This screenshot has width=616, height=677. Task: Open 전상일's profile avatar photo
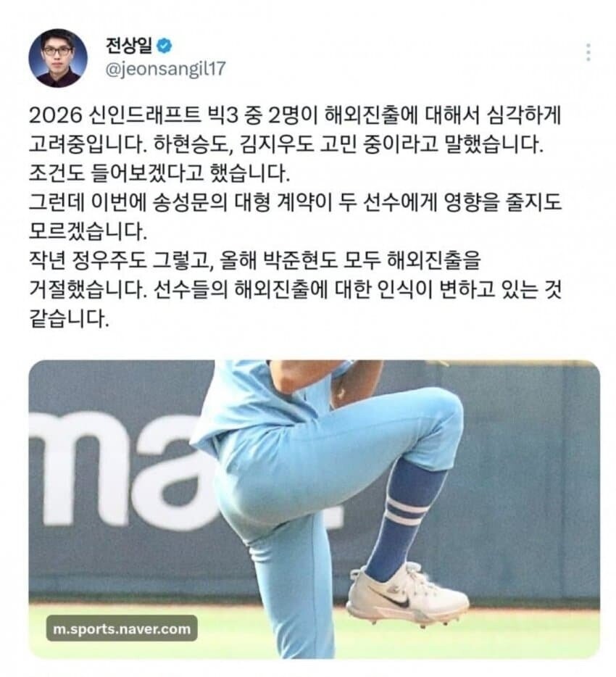58,58
